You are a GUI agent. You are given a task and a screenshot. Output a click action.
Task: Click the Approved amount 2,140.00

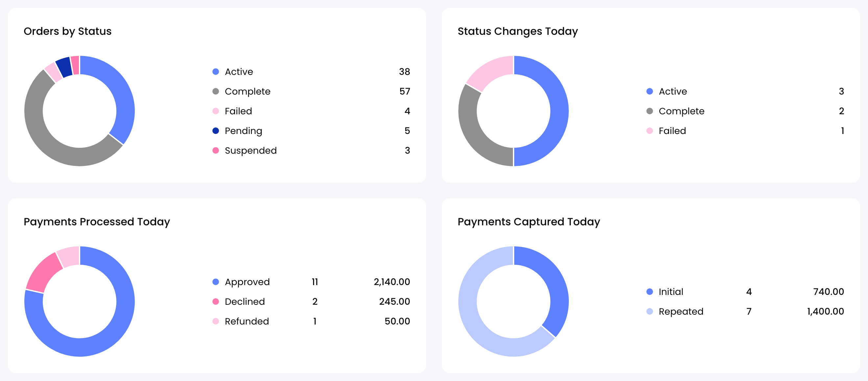click(392, 282)
